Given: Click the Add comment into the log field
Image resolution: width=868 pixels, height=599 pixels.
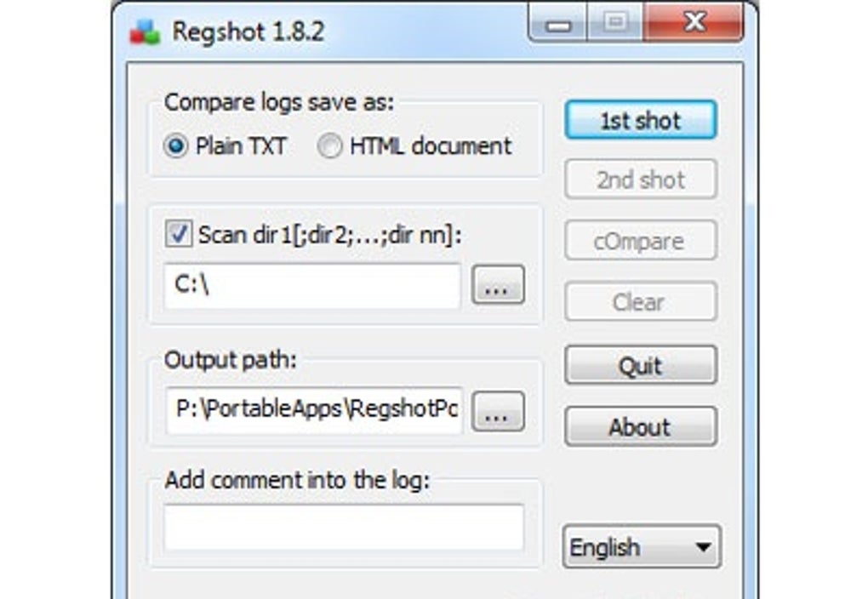Looking at the screenshot, I should click(x=344, y=527).
